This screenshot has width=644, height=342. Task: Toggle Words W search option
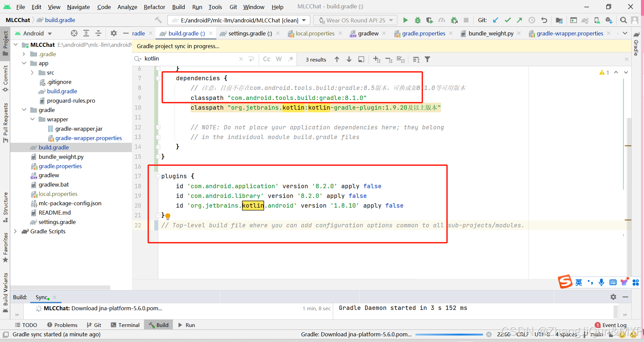[x=279, y=59]
